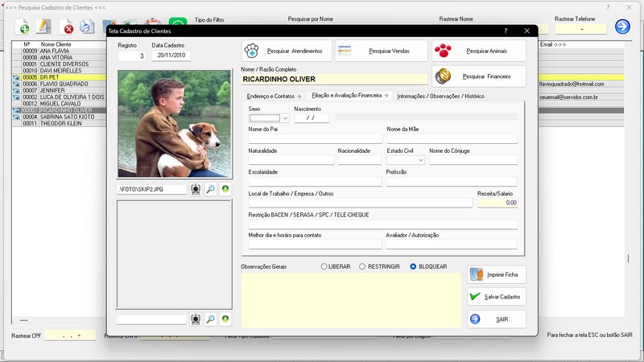
Task: Click the Rastrear CPF field in background window
Action: pyautogui.click(x=70, y=335)
